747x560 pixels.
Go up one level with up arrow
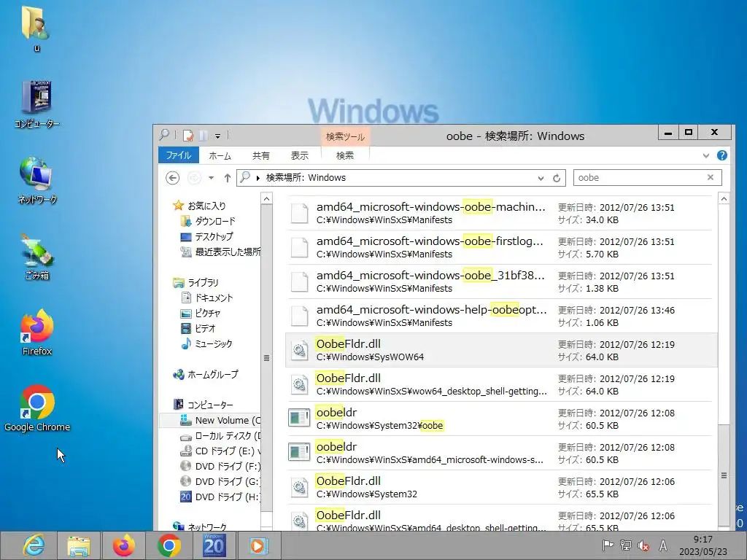[x=228, y=178]
